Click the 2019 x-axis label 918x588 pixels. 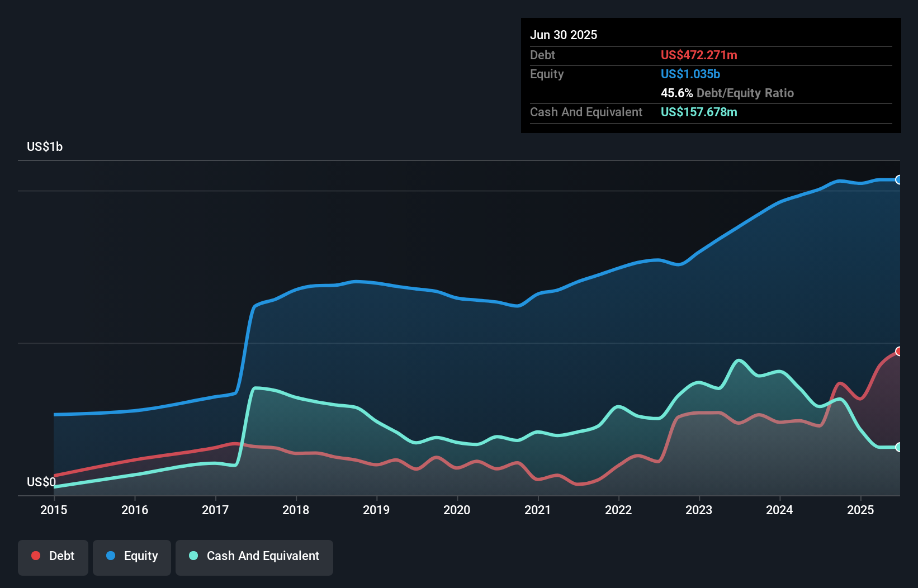tap(376, 510)
